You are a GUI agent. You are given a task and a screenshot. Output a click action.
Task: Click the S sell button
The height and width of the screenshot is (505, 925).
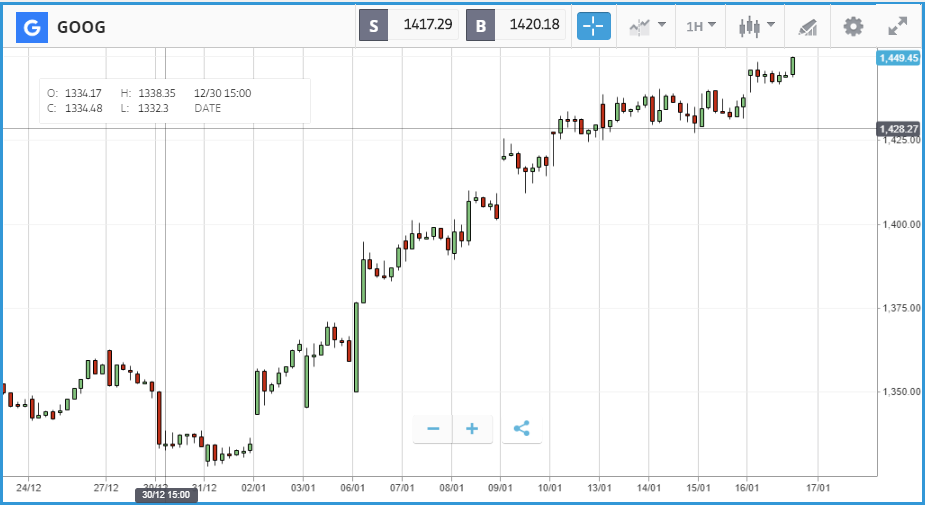coord(373,26)
